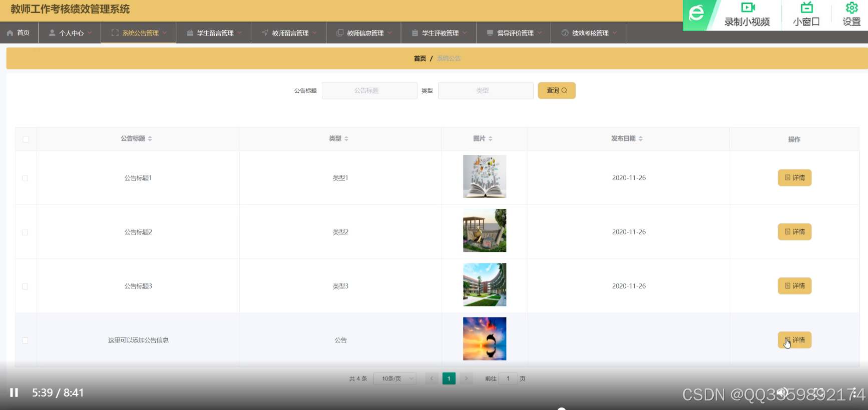Click the paper-plane icon of 教师留言管理
Viewport: 868px width, 410px height.
click(x=265, y=33)
